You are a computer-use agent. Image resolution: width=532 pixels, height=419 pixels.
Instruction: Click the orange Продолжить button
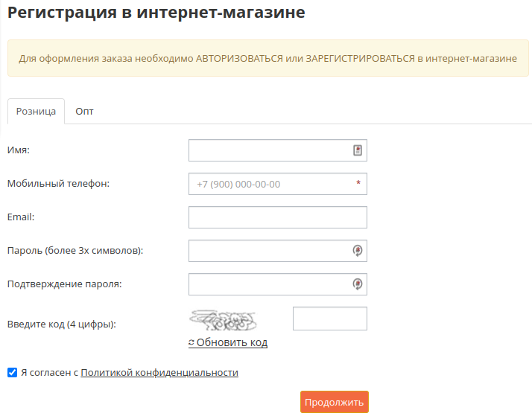pyautogui.click(x=335, y=402)
